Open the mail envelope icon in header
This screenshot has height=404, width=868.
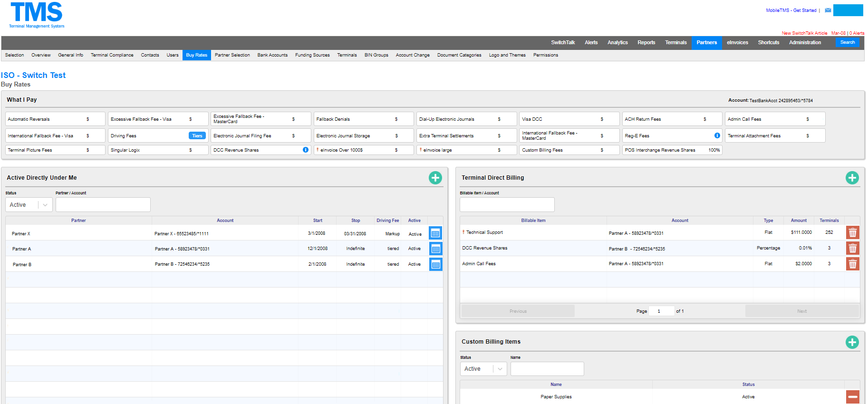point(828,10)
